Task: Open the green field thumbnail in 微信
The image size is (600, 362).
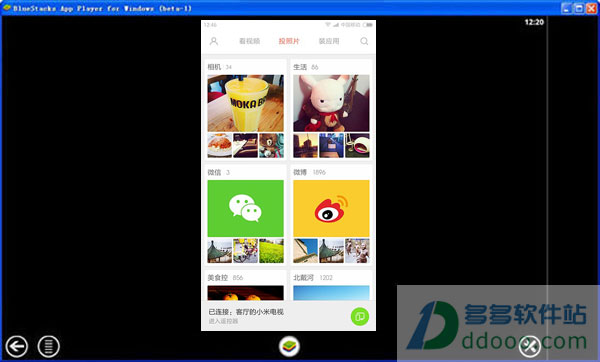Action: pos(272,251)
